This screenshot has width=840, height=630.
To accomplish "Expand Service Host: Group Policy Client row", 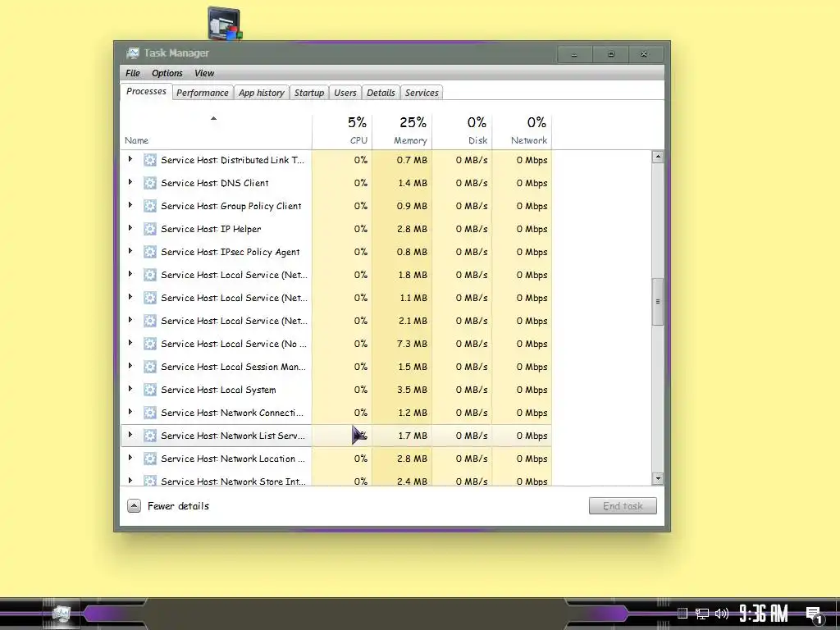I will [x=130, y=205].
